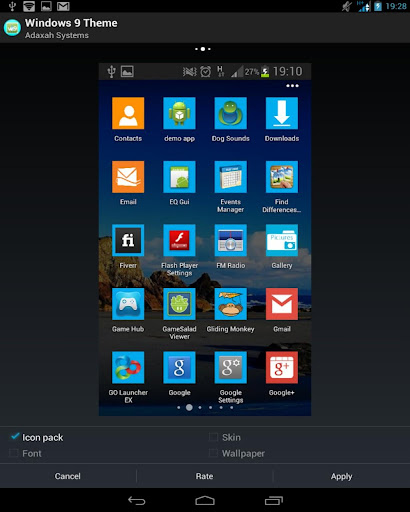Click the 'Windows 9 Theme' title text
The height and width of the screenshot is (512, 410).
71,23
